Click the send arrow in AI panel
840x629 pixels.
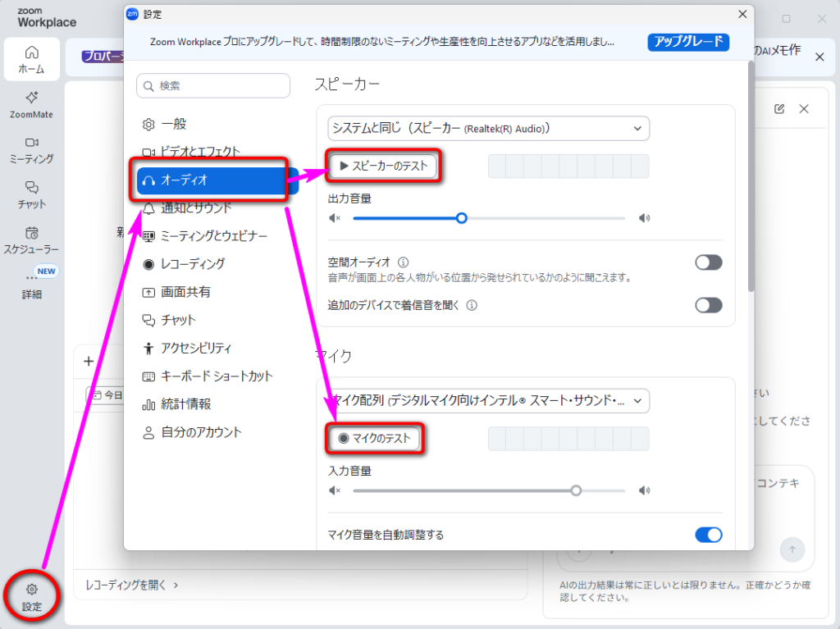pyautogui.click(x=792, y=549)
